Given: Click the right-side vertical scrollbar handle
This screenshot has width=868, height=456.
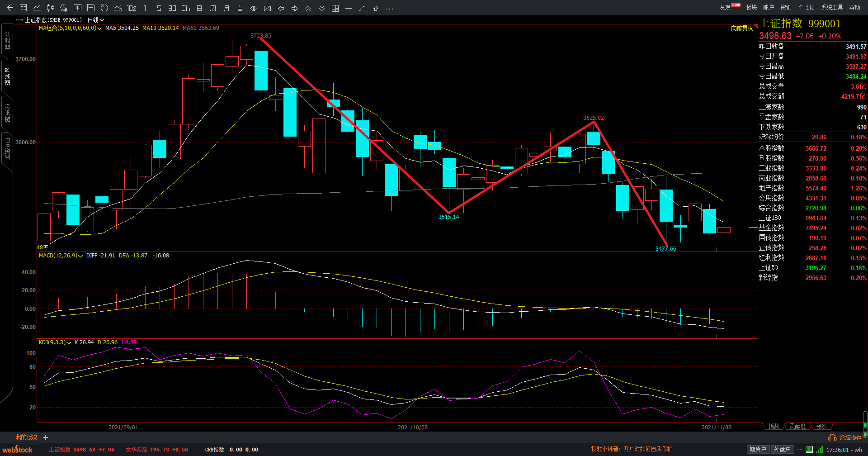Looking at the screenshot, I should [x=865, y=424].
